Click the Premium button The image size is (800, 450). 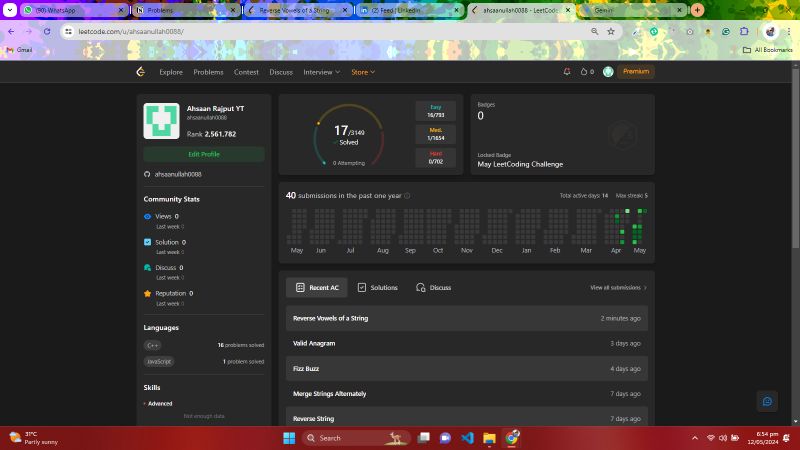coord(636,72)
